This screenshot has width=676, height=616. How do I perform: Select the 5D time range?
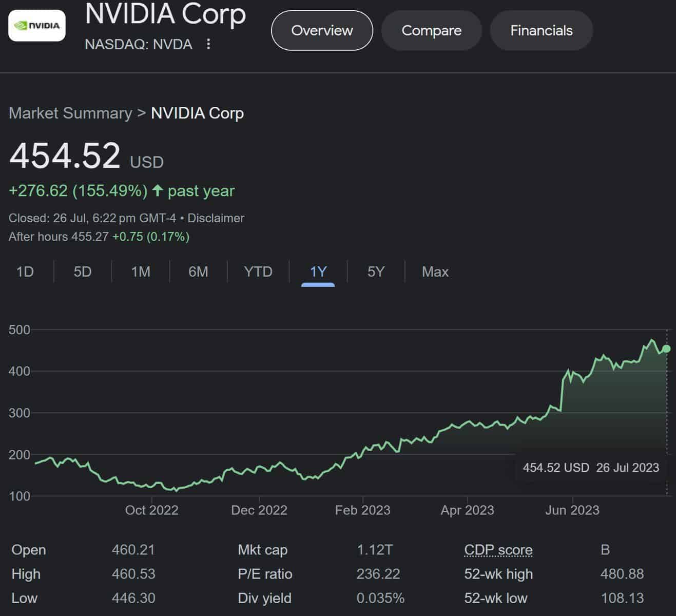click(83, 272)
